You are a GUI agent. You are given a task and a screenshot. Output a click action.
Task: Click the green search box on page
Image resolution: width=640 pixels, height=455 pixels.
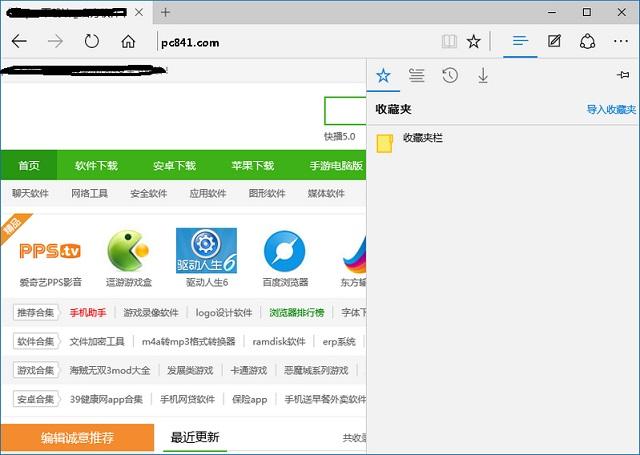pyautogui.click(x=345, y=111)
